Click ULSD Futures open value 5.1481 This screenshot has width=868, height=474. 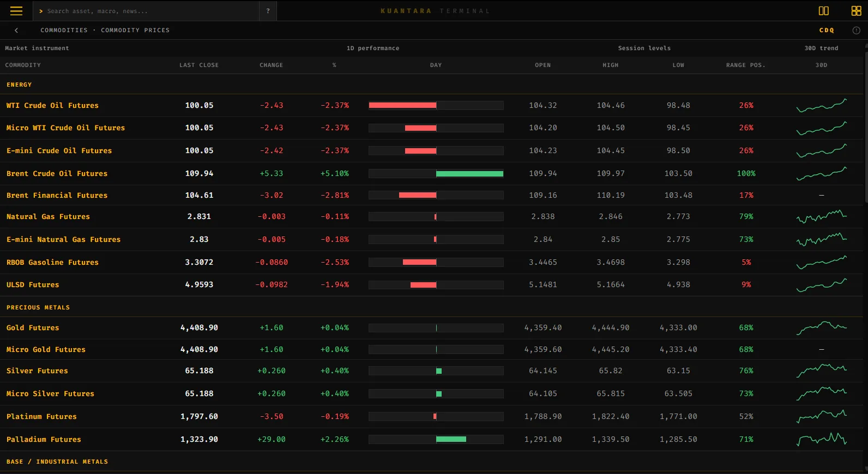543,285
